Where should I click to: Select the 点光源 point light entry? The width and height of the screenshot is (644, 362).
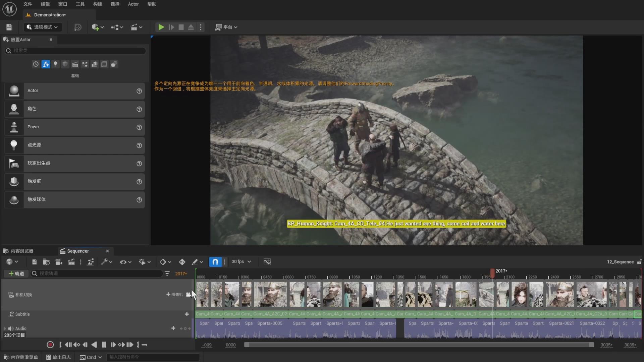pos(74,145)
